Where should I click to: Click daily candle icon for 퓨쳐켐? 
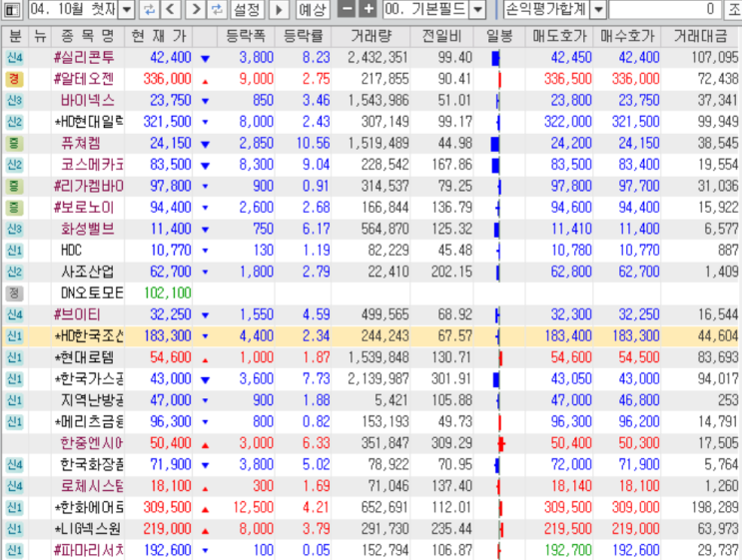tap(495, 144)
